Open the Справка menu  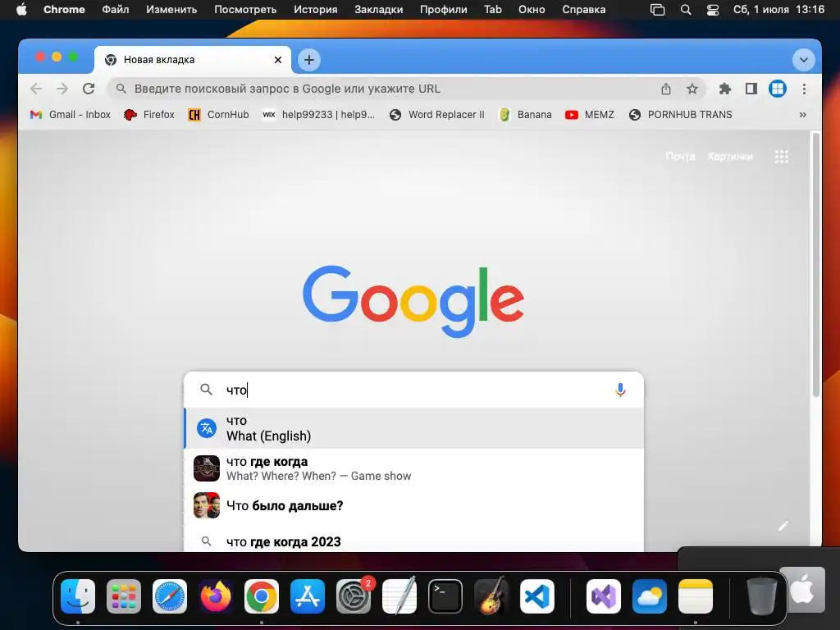[584, 10]
